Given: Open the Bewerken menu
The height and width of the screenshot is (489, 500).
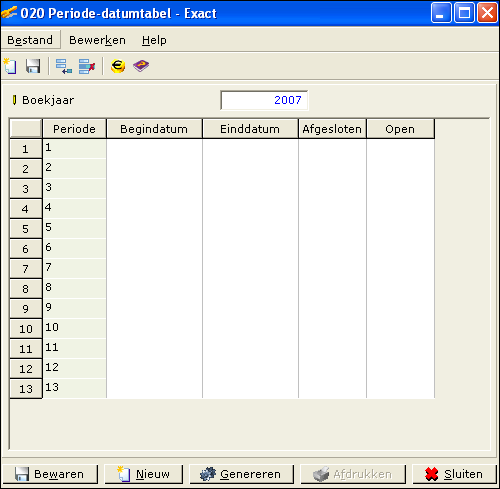Looking at the screenshot, I should pyautogui.click(x=97, y=40).
